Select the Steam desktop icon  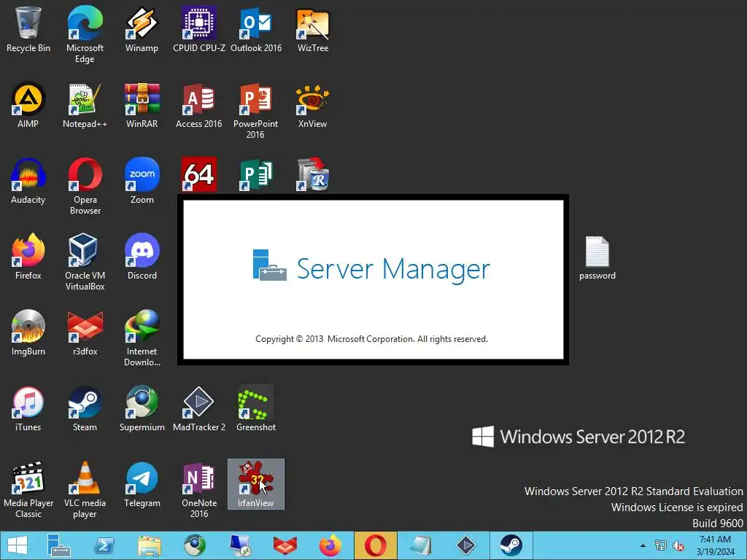click(85, 409)
